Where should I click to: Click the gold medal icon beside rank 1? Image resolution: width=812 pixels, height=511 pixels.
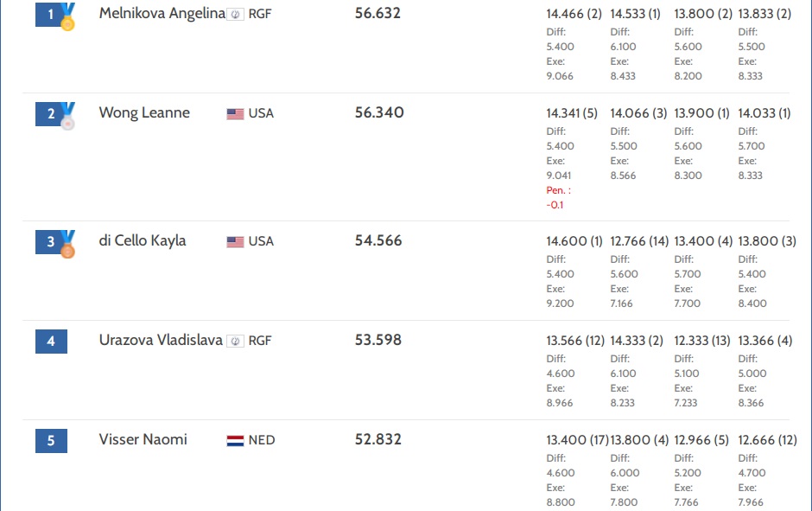67,16
